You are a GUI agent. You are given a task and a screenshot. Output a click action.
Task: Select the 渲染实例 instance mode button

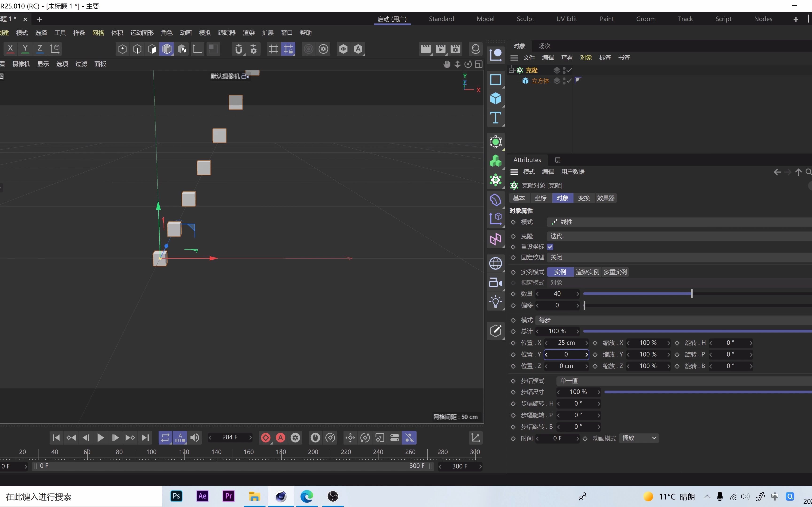587,272
